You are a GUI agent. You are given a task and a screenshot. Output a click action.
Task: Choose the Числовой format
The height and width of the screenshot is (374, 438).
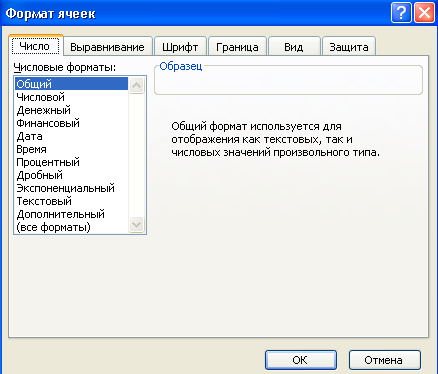71,97
